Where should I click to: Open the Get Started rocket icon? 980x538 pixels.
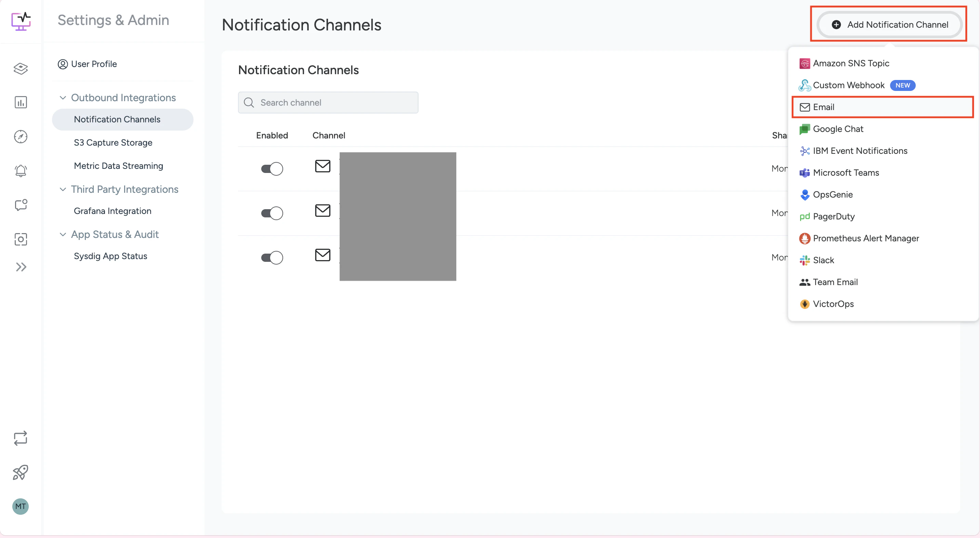tap(21, 472)
